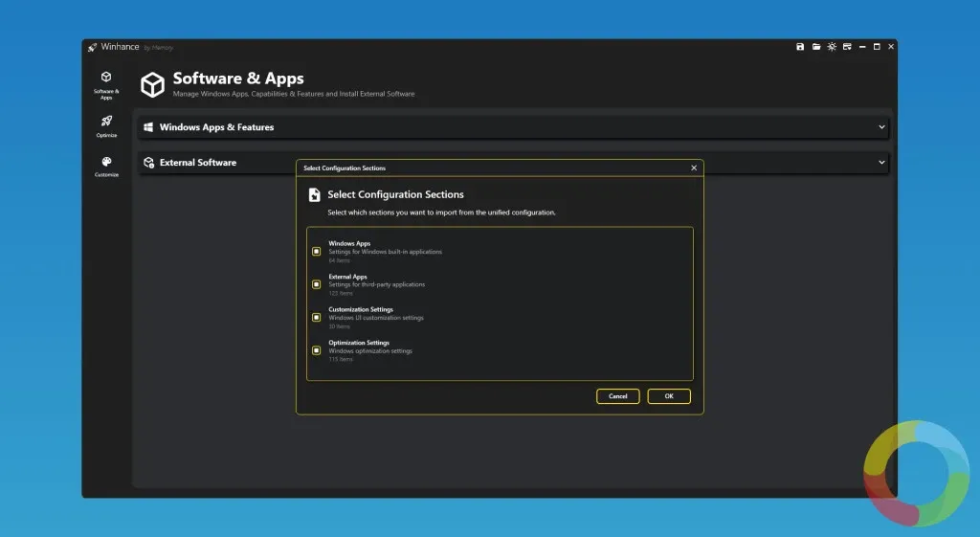Click 'Settings for Windows built-in applications' text
This screenshot has width=980, height=537.
(x=385, y=252)
